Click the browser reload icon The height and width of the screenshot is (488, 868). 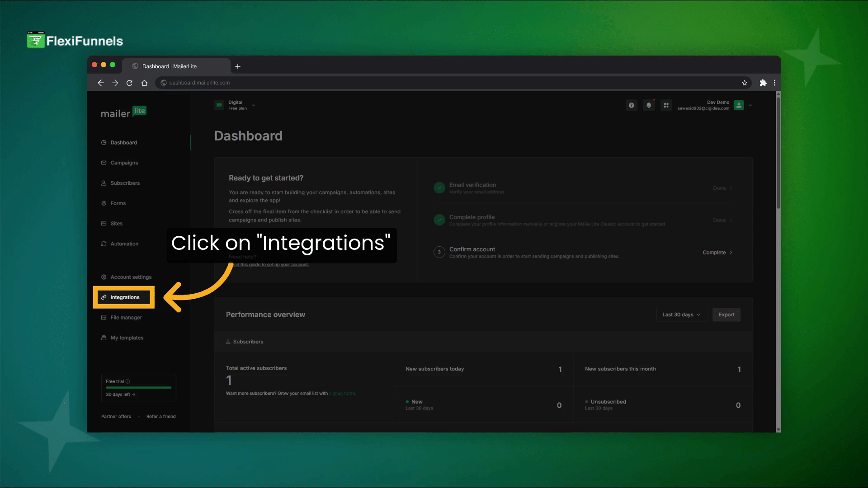coord(129,83)
